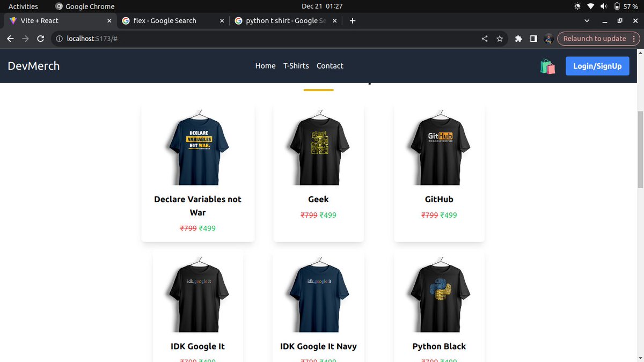The height and width of the screenshot is (362, 644).
Task: Open T-Shirts in the navbar
Action: pos(296,65)
